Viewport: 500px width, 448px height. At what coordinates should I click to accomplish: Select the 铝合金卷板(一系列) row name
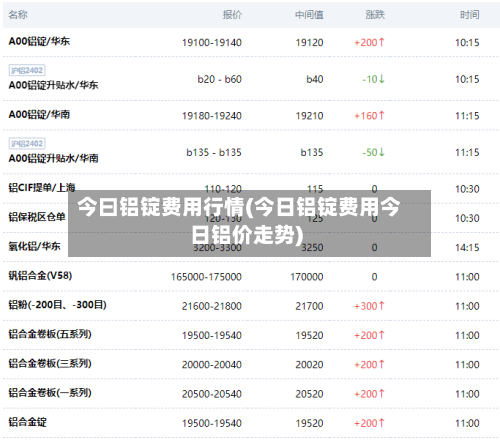point(50,393)
